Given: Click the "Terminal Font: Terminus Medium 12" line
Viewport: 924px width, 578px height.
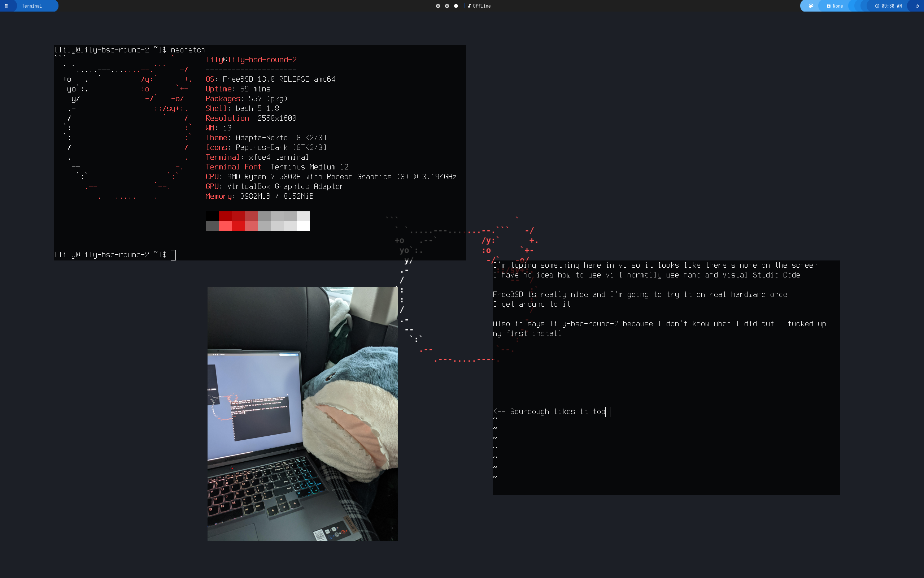Looking at the screenshot, I should click(277, 167).
